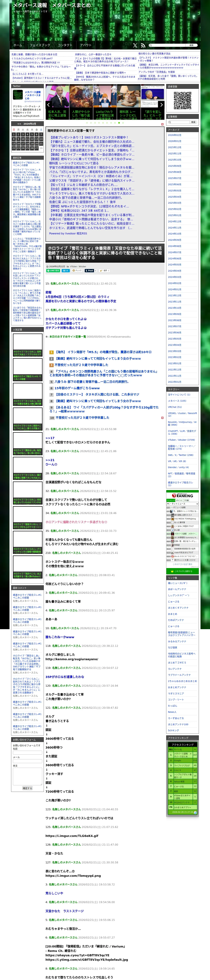Click the チェック share button
The width and height of the screenshot is (210, 980).
77,270
